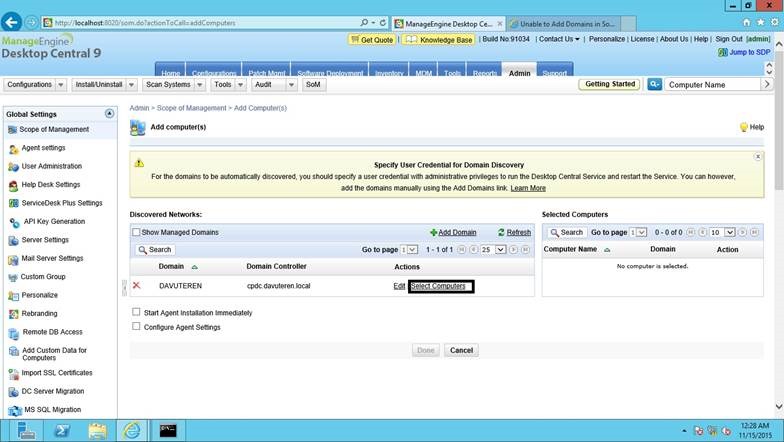Open Discovered Networks Go to page dropdown
The image size is (784, 442).
click(409, 250)
